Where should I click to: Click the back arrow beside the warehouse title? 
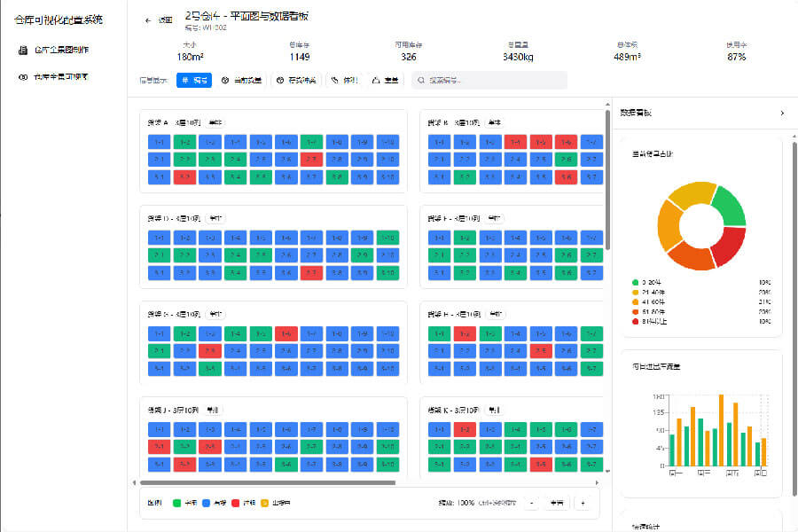148,19
